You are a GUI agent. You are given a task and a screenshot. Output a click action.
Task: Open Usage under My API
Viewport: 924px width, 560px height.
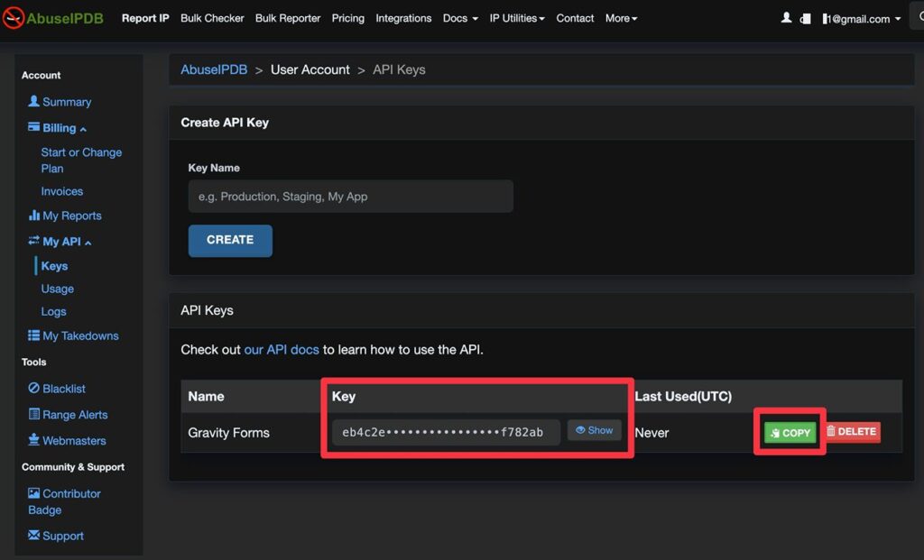pyautogui.click(x=57, y=289)
